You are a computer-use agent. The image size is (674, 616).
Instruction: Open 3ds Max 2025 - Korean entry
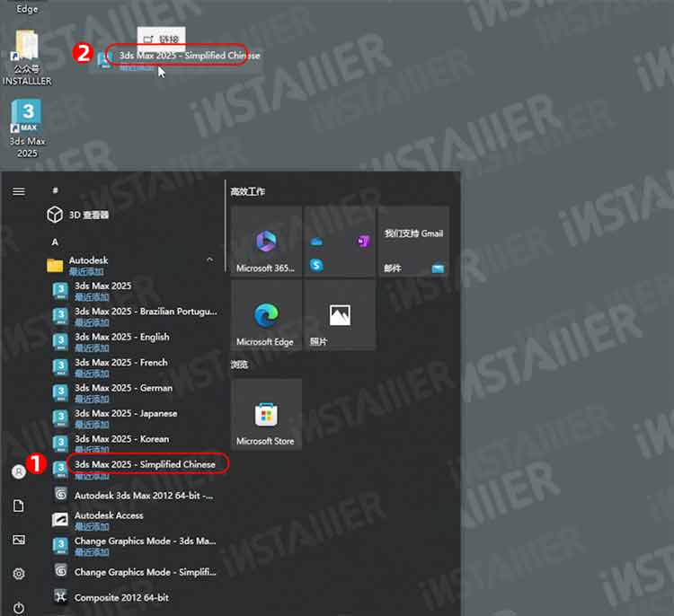click(134, 444)
